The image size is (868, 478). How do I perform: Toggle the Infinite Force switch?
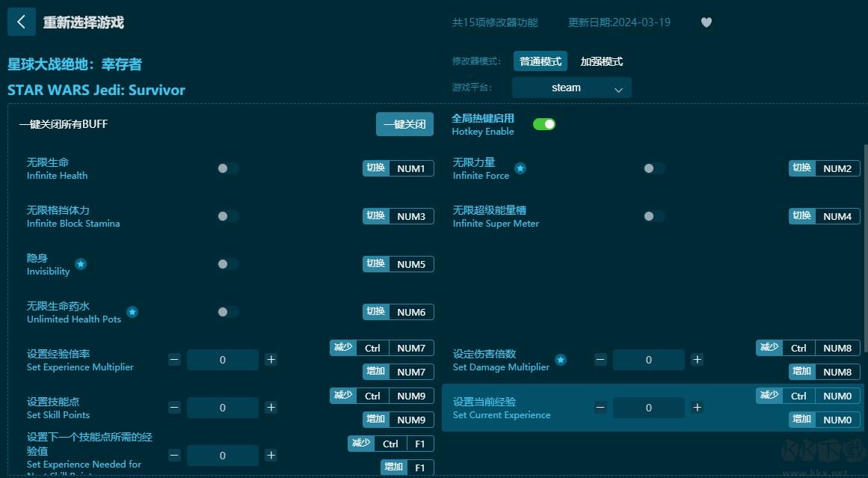click(x=653, y=168)
